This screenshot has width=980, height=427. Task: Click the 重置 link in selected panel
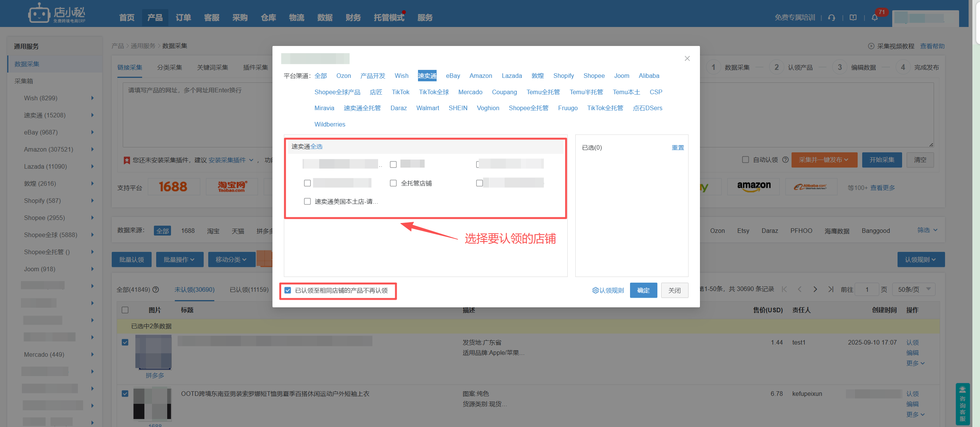(678, 148)
